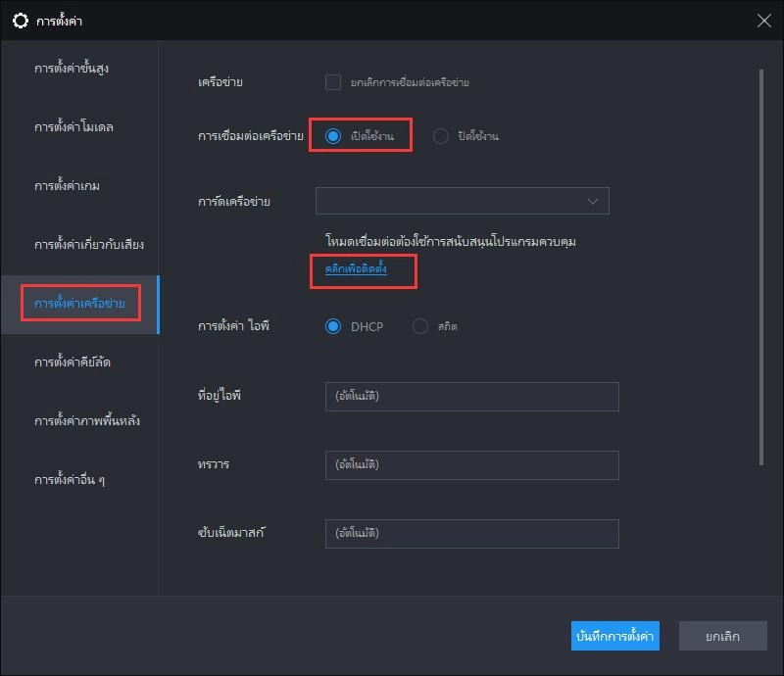
Task: Click the บันทึกการตั้งค่า save button
Action: click(615, 636)
